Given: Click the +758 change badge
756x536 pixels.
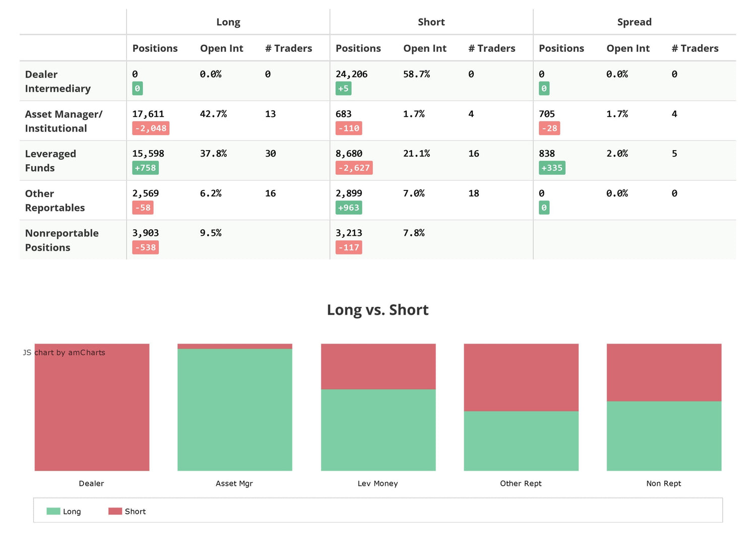Looking at the screenshot, I should tap(145, 168).
